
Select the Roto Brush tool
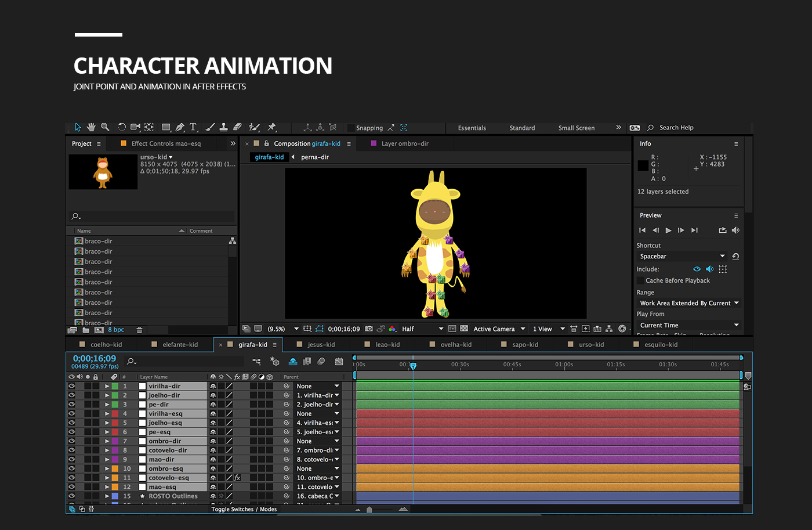click(x=254, y=127)
